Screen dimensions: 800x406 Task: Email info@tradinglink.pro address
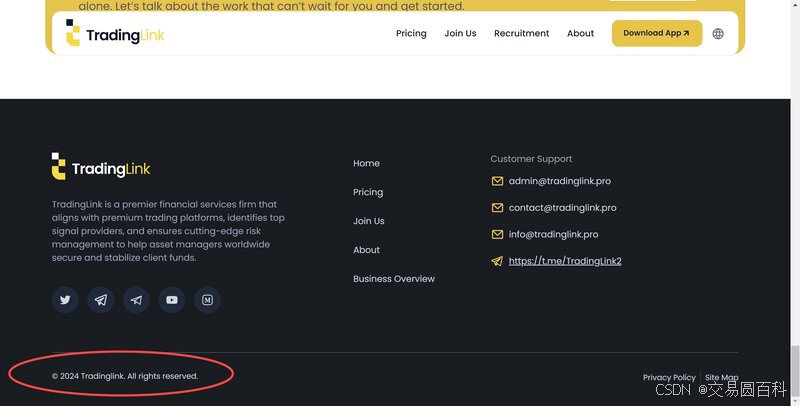[554, 234]
